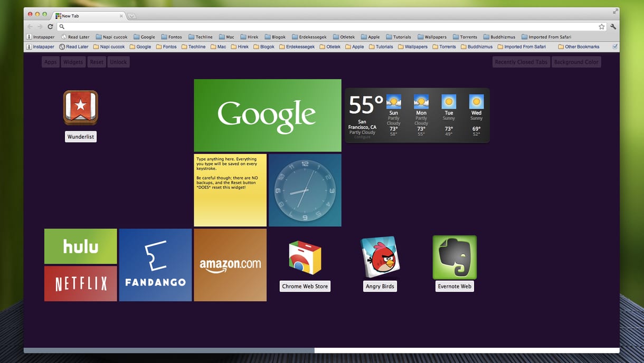
Task: Open the Evernote elephant icon
Action: click(x=454, y=257)
